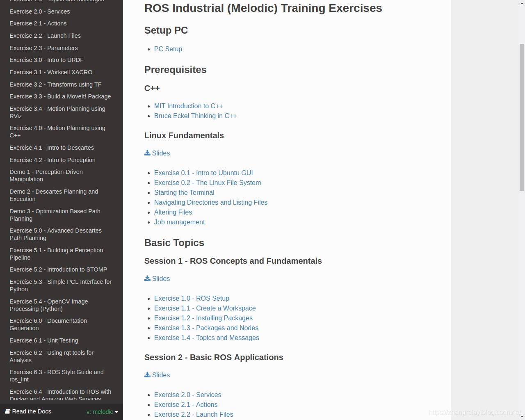Image resolution: width=525 pixels, height=420 pixels.
Task: Select sidebar Exercise 3.3 - Build a MoveIt! Package
Action: [x=62, y=96]
